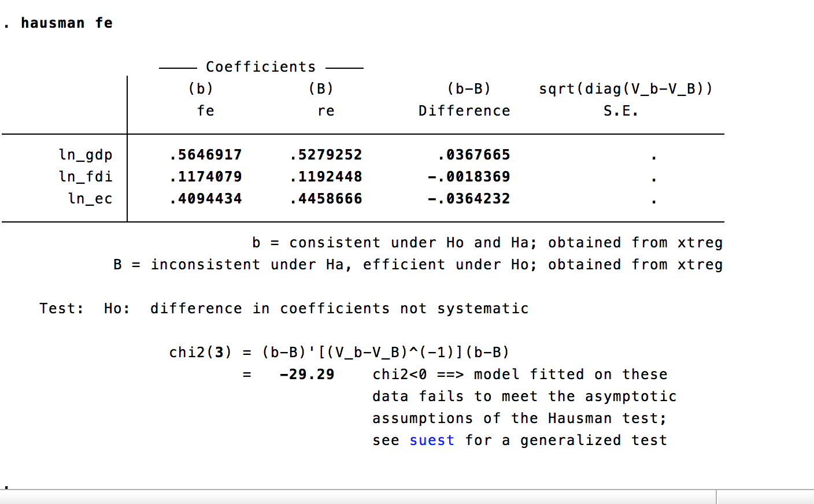Select the chi2 result -29.29
Viewport: 814px width, 504px height.
[307, 375]
